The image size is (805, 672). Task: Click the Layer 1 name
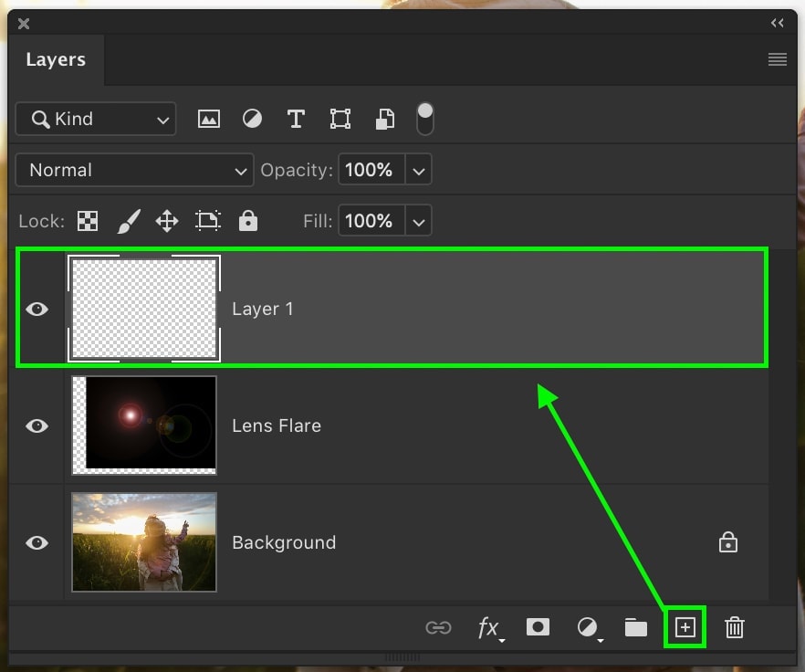point(262,309)
